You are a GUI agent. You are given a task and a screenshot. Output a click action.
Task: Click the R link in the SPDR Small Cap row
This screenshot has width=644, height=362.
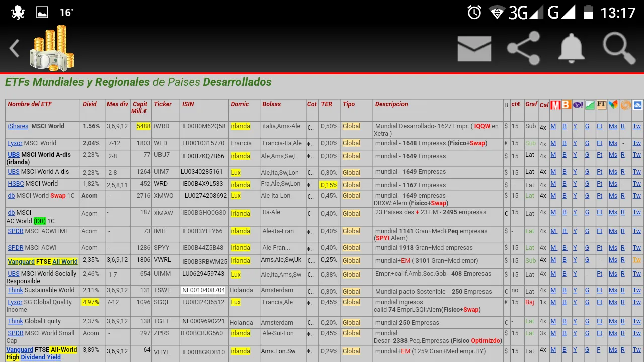click(x=623, y=333)
